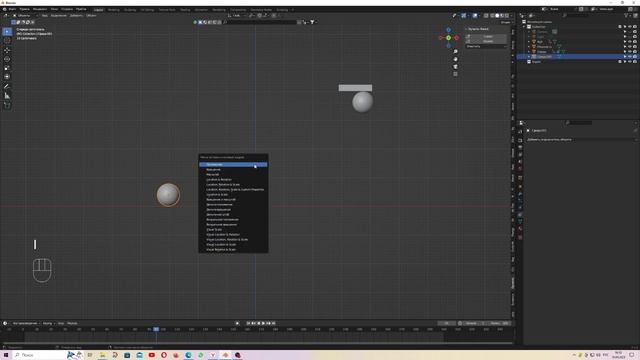Switch to the Sculpting workspace tab
Screen dimensions: 640x360
point(130,9)
